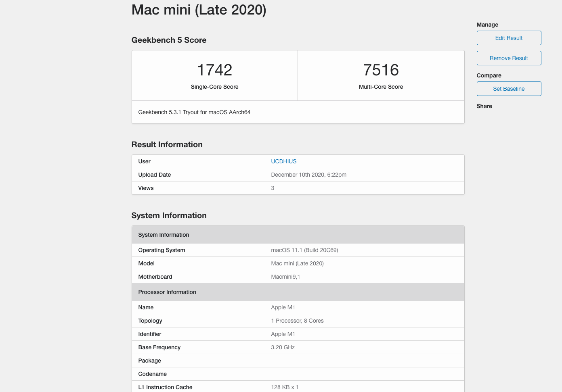
Task: Click the Single-Core Score label
Action: point(214,87)
